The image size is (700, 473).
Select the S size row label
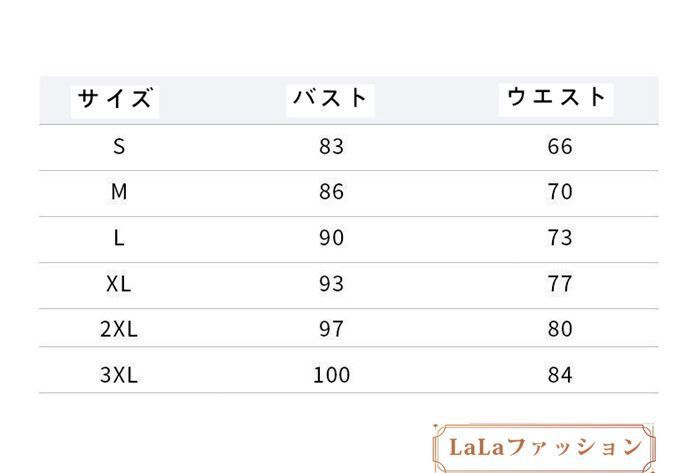[119, 147]
